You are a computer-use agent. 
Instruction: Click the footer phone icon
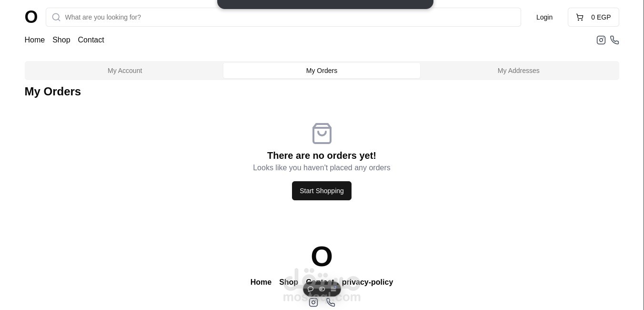pos(331,302)
